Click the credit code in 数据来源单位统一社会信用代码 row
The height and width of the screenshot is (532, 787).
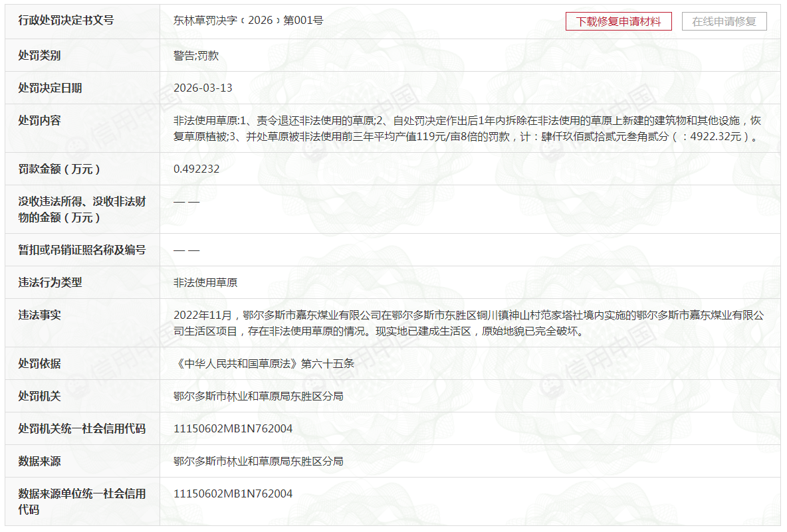(233, 494)
